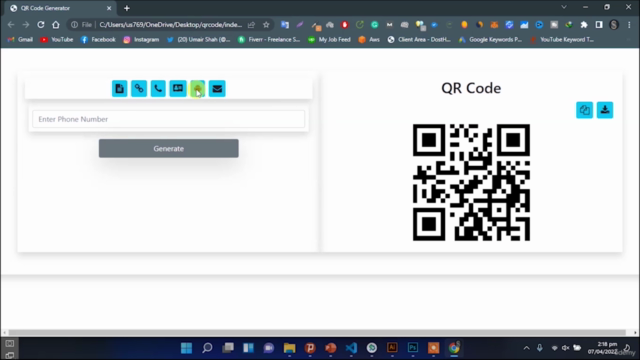This screenshot has width=640, height=360.
Task: Open the Chrome side panel
Action: 599,25
